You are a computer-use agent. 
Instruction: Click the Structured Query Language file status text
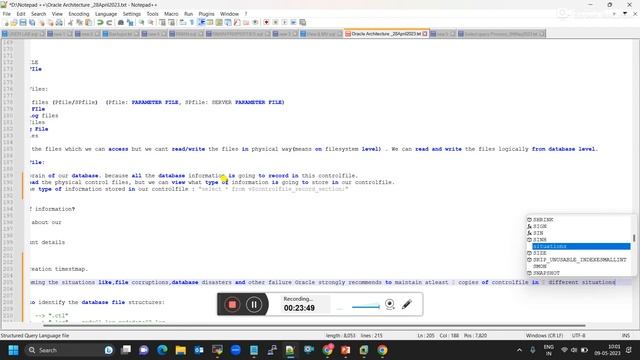click(x=35, y=336)
